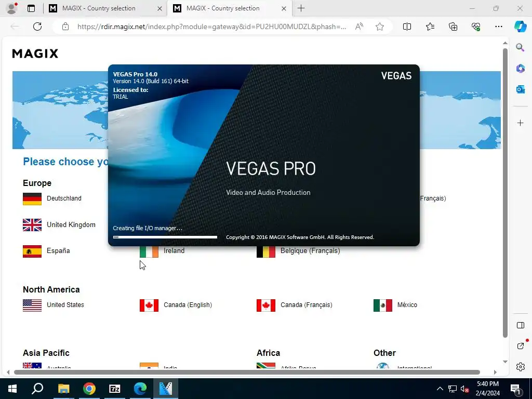Open the Favorites list
The height and width of the screenshot is (399, 532).
click(x=430, y=26)
